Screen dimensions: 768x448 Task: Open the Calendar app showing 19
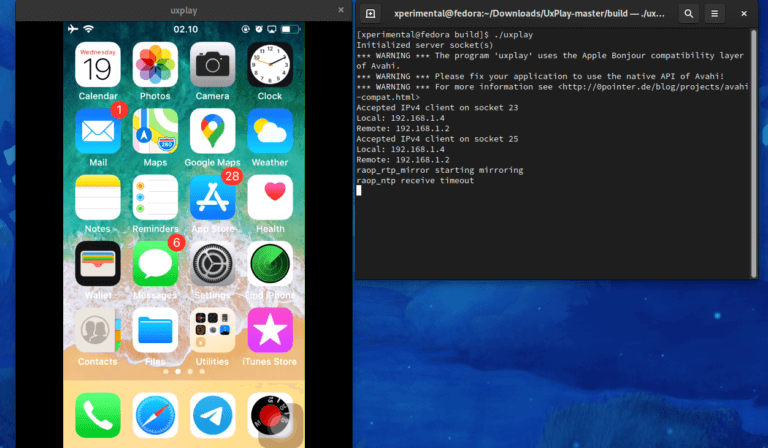click(98, 65)
